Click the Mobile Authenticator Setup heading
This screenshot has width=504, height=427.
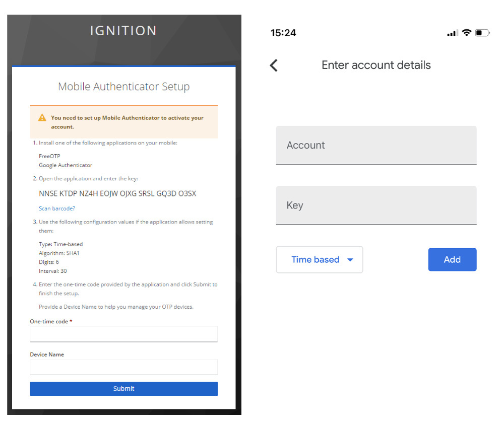point(123,87)
